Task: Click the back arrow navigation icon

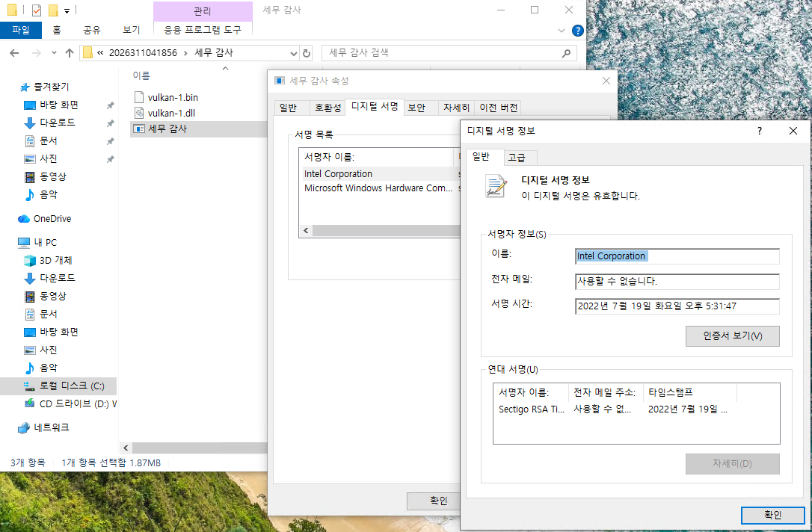Action: pyautogui.click(x=15, y=53)
